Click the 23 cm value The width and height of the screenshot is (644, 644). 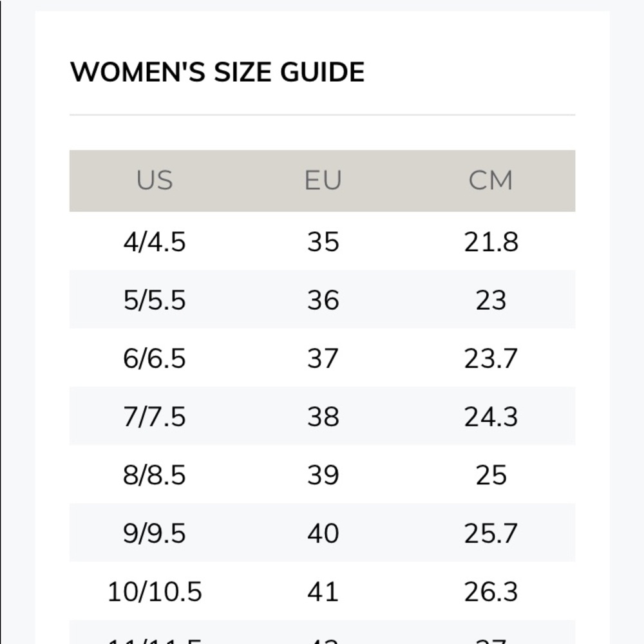491,300
